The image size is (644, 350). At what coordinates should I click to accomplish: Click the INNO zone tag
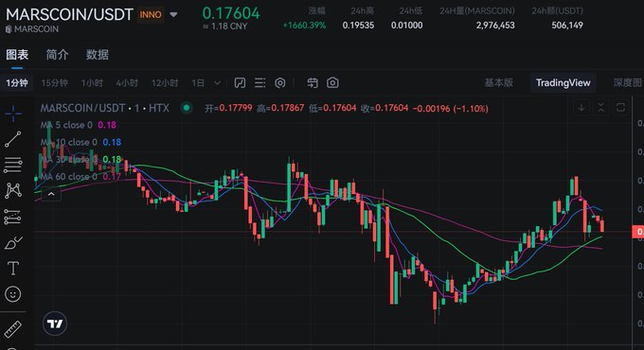point(151,15)
